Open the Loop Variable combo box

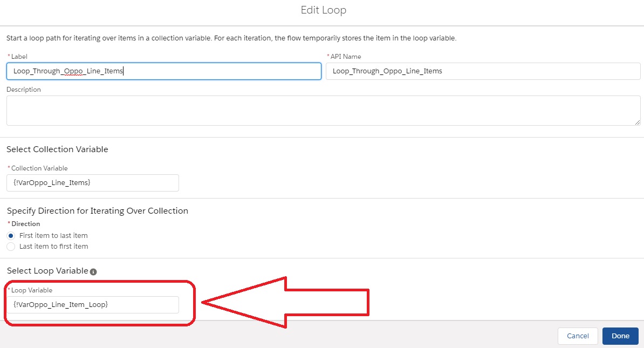pyautogui.click(x=92, y=305)
